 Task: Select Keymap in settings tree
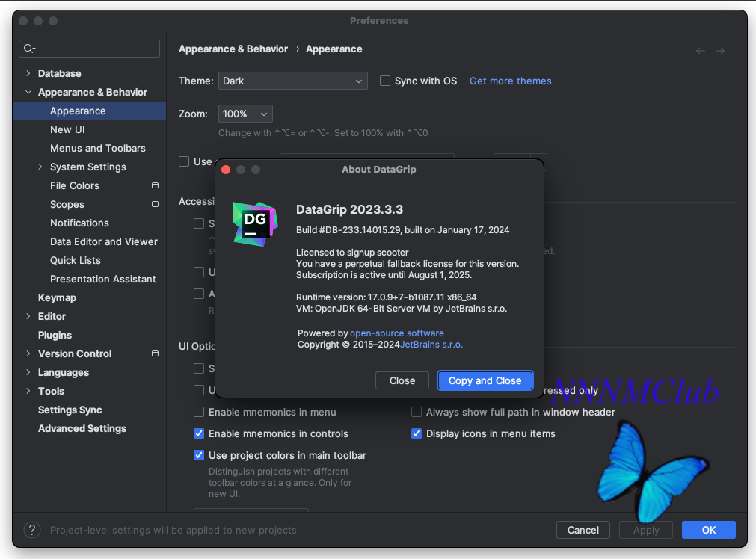point(57,298)
